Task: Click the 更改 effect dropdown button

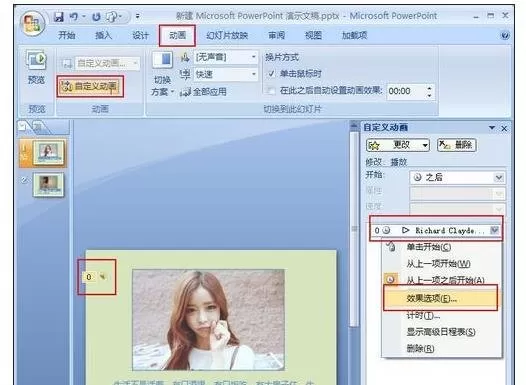Action: (398, 145)
